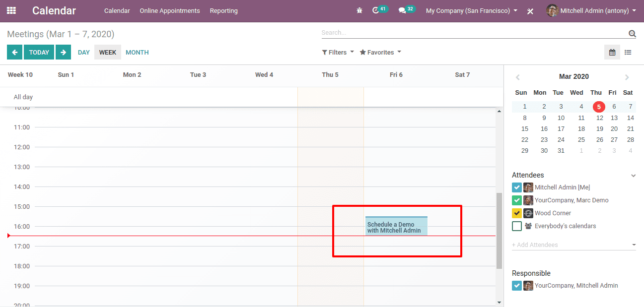
Task: Select March 17 in mini calendar
Action: (x=561, y=129)
